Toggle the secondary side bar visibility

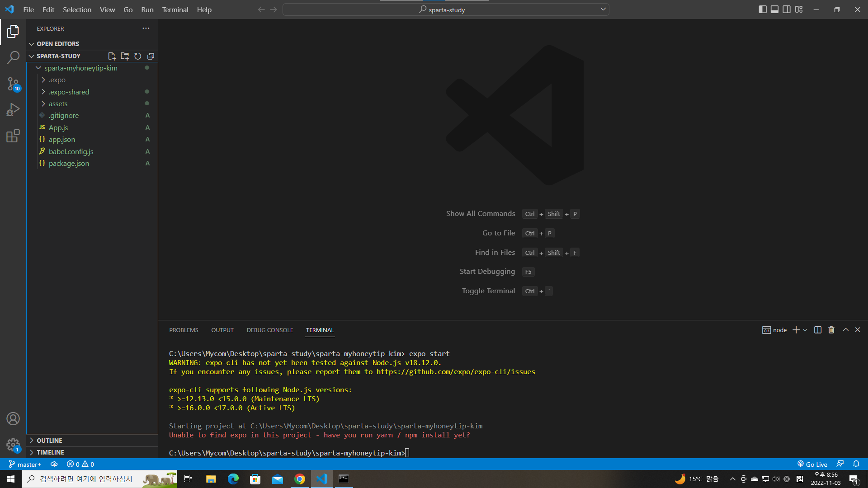(787, 9)
